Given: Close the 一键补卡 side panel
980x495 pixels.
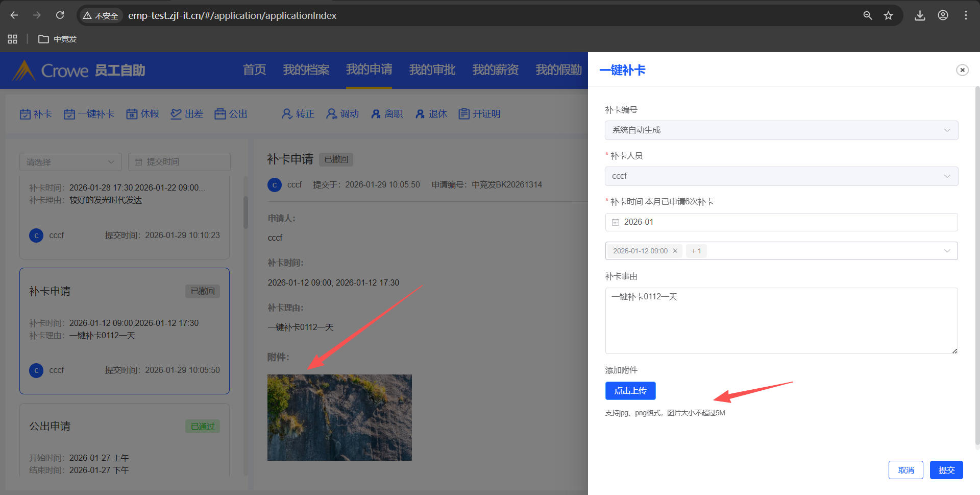Looking at the screenshot, I should [962, 70].
